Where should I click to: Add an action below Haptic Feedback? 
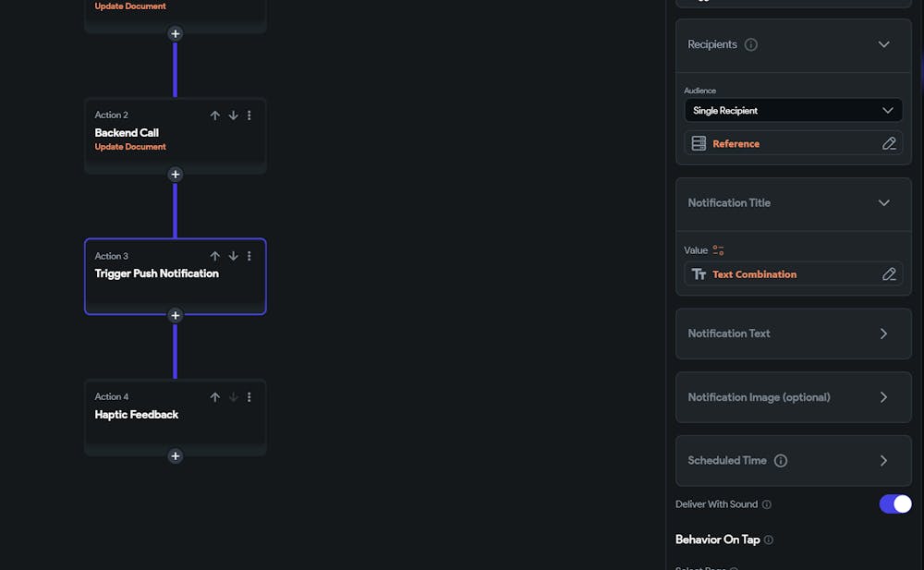coord(176,456)
